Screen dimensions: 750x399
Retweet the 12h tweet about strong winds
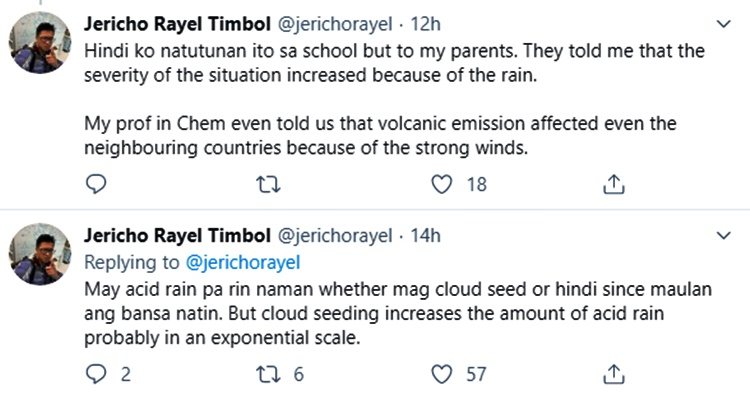click(268, 184)
